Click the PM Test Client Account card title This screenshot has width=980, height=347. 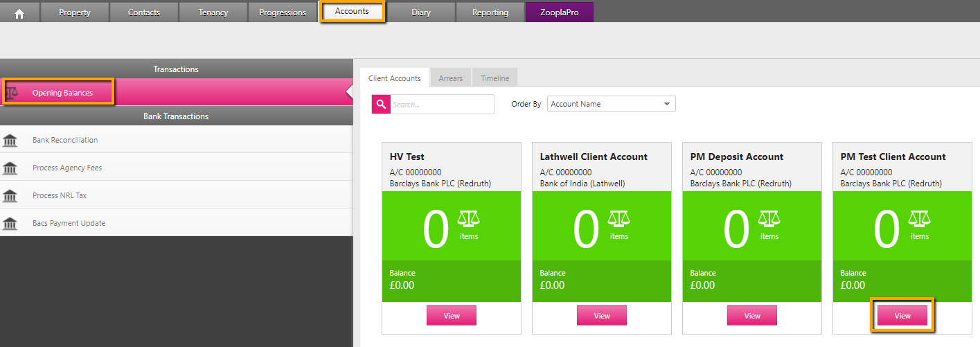pyautogui.click(x=893, y=157)
